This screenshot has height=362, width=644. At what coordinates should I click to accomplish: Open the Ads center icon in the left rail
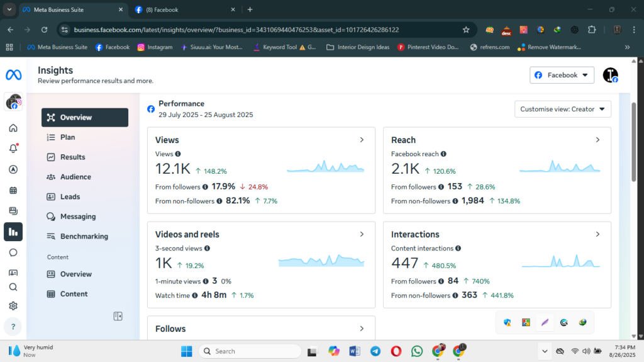pos(13,169)
